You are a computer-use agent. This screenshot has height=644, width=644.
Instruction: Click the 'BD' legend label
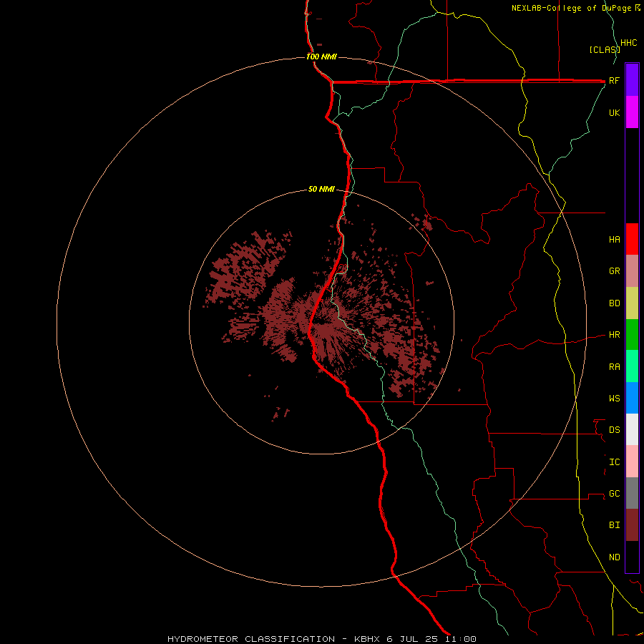[614, 303]
